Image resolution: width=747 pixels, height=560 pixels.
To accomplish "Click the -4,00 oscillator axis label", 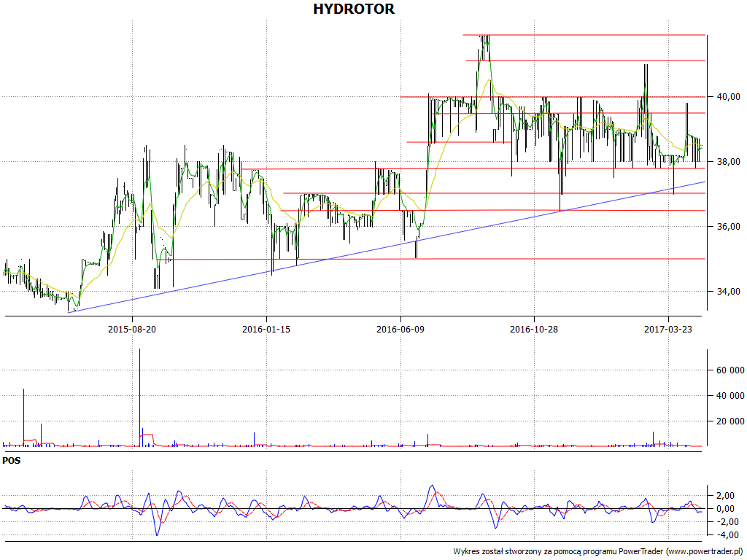I will point(727,534).
